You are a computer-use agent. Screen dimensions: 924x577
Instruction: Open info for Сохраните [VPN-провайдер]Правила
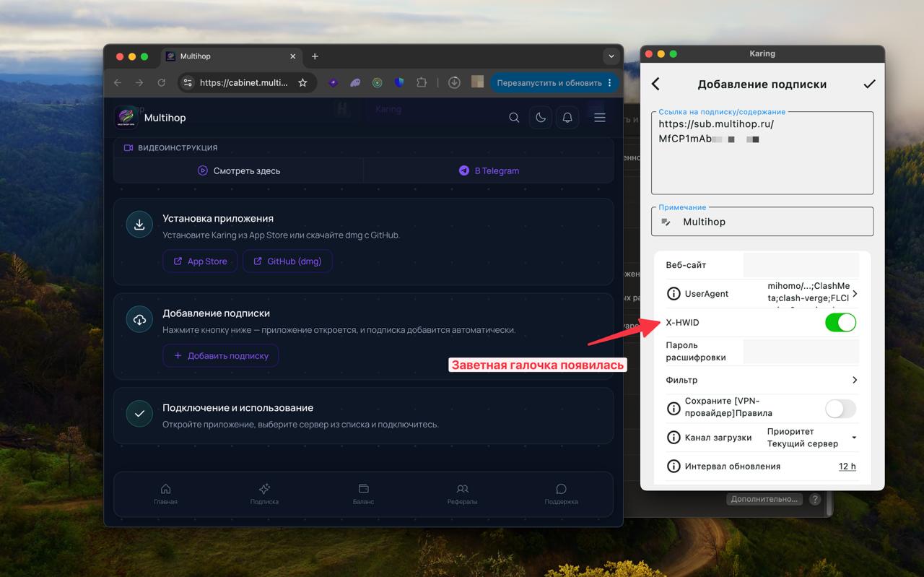(x=674, y=408)
